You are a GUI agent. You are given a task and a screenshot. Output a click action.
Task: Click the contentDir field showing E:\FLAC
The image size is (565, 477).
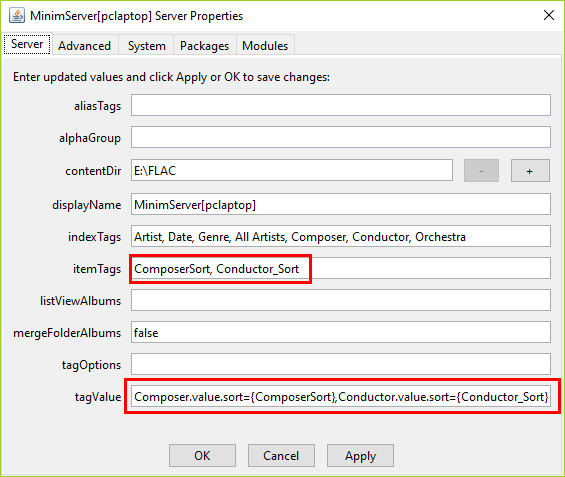292,170
